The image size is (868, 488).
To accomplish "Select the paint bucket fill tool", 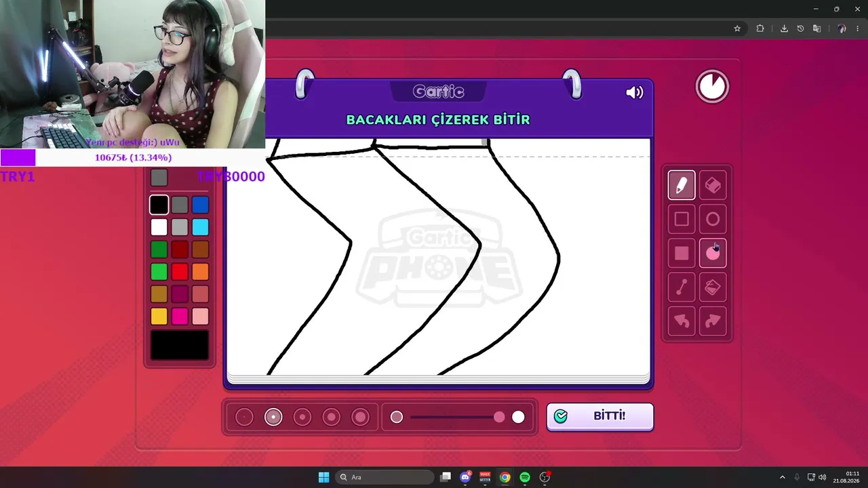I will click(713, 287).
